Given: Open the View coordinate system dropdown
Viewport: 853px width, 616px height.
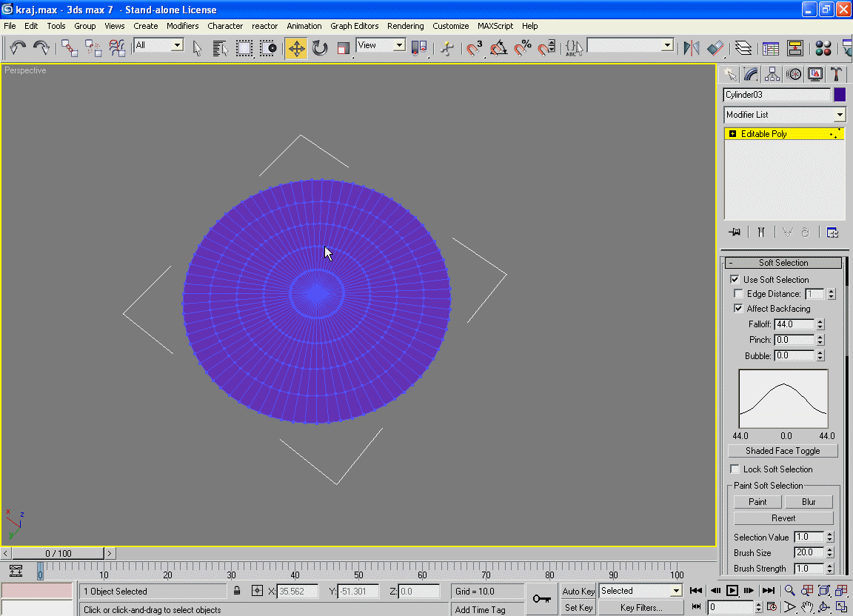Looking at the screenshot, I should click(x=381, y=46).
